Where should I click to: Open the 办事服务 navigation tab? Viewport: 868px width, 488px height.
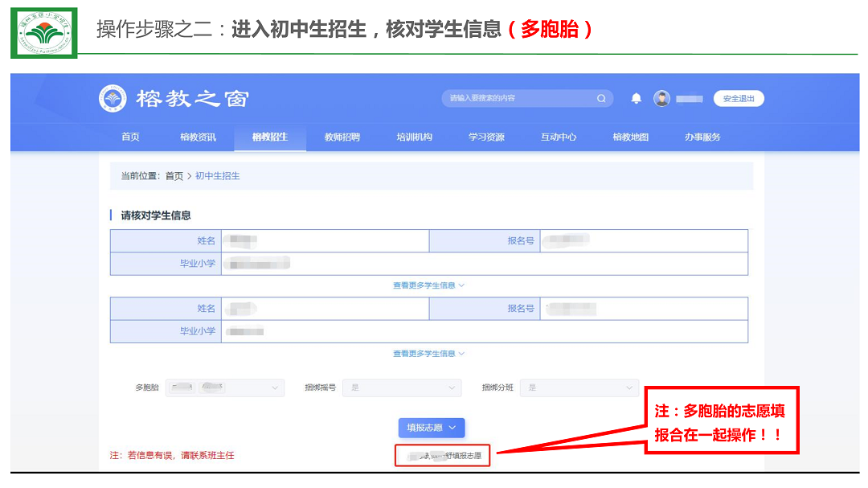702,137
